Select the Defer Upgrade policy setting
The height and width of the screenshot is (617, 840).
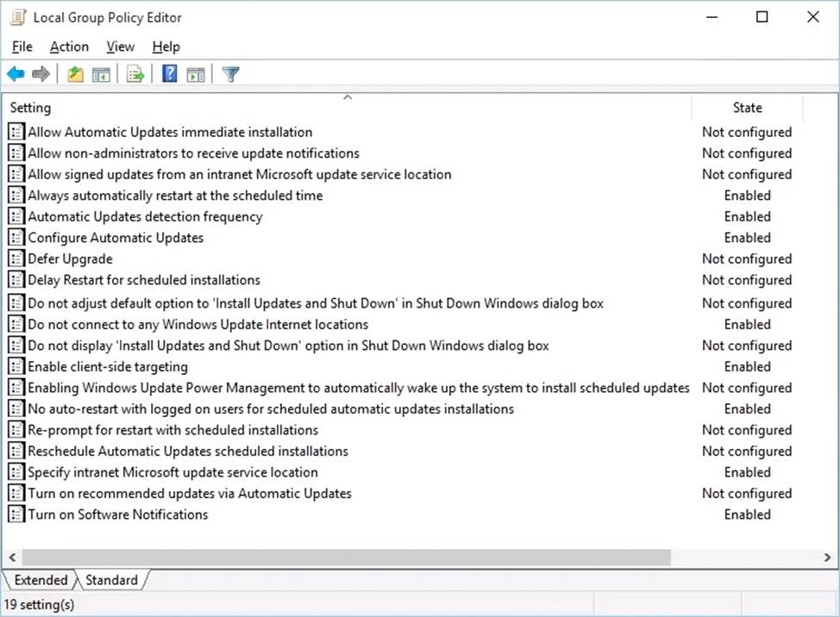(70, 259)
